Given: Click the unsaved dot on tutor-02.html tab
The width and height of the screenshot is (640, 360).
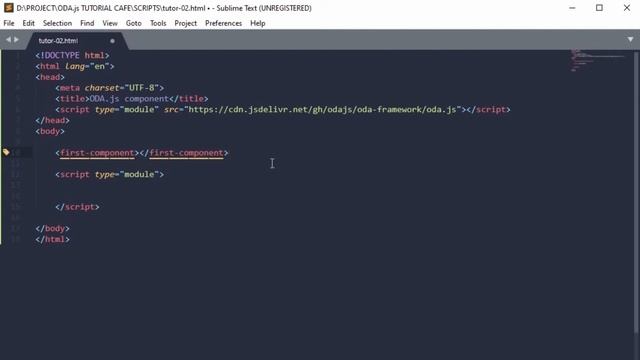Looking at the screenshot, I should tap(112, 41).
